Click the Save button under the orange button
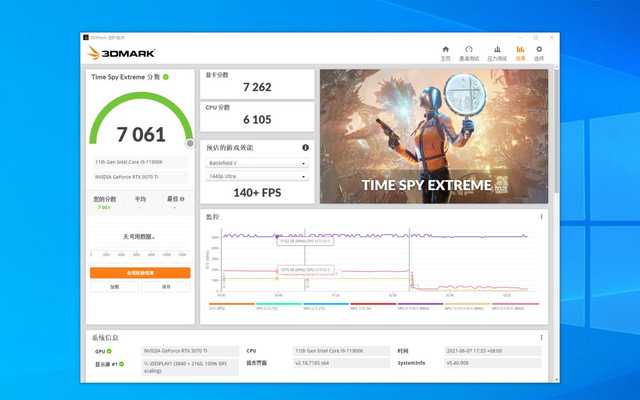Viewport: 640px width, 400px height. [x=166, y=287]
